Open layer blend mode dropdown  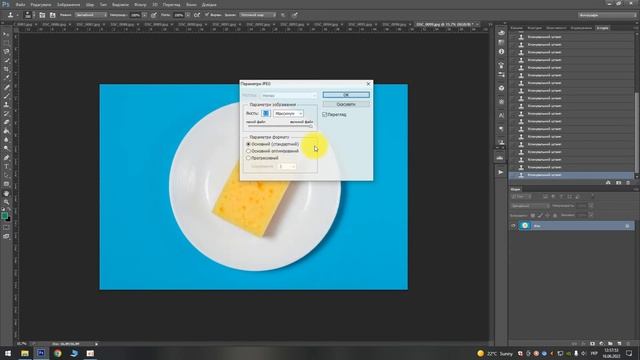530,206
